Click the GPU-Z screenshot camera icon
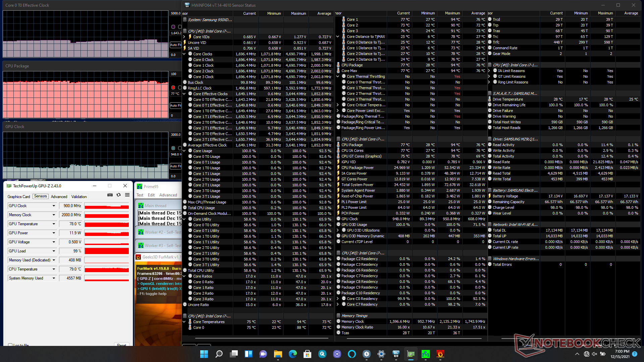644x362 pixels. pyautogui.click(x=110, y=195)
